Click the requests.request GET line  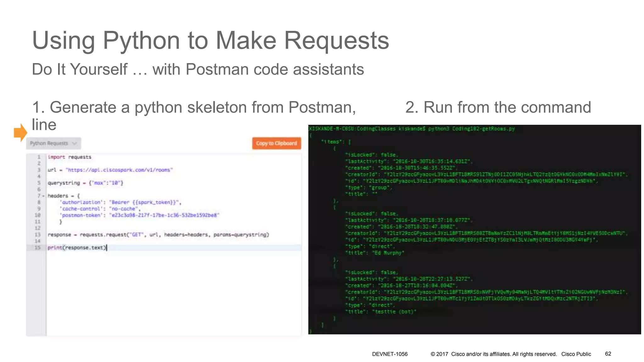point(158,235)
